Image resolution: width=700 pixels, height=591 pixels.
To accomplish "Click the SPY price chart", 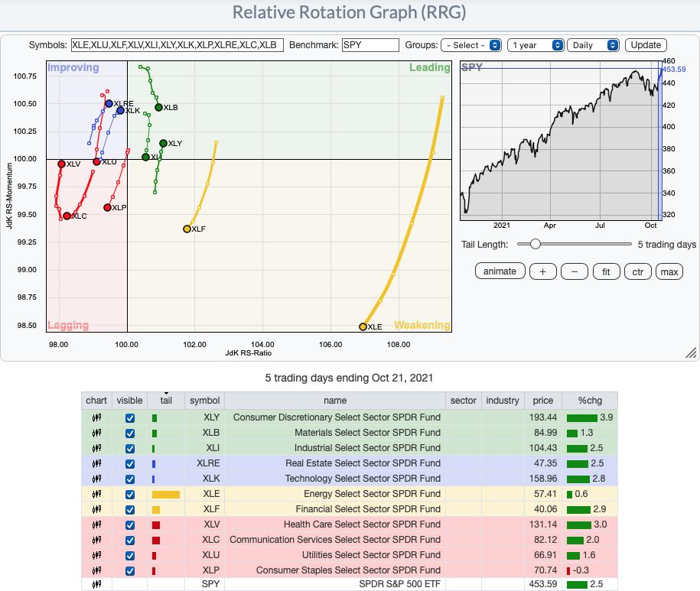I will coord(561,141).
